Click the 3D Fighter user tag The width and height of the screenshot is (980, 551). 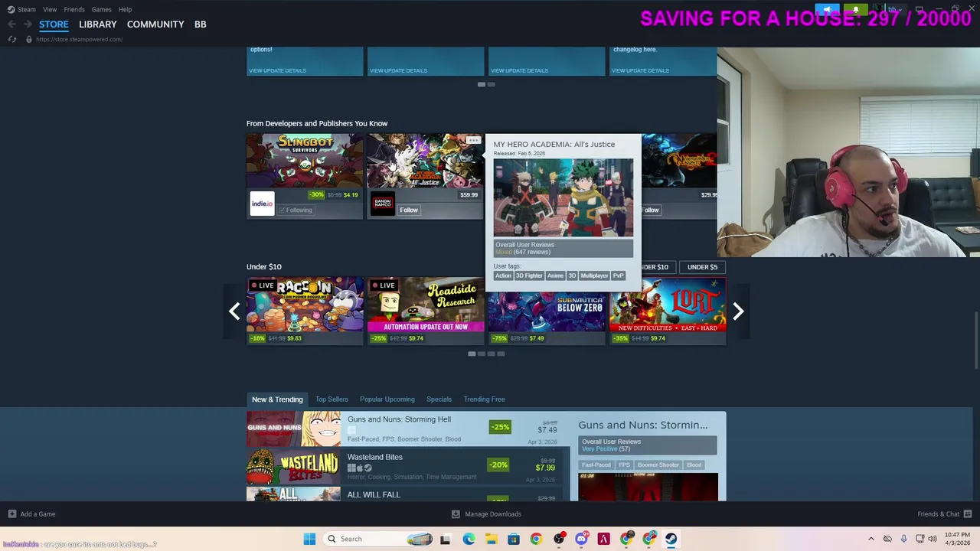point(529,275)
